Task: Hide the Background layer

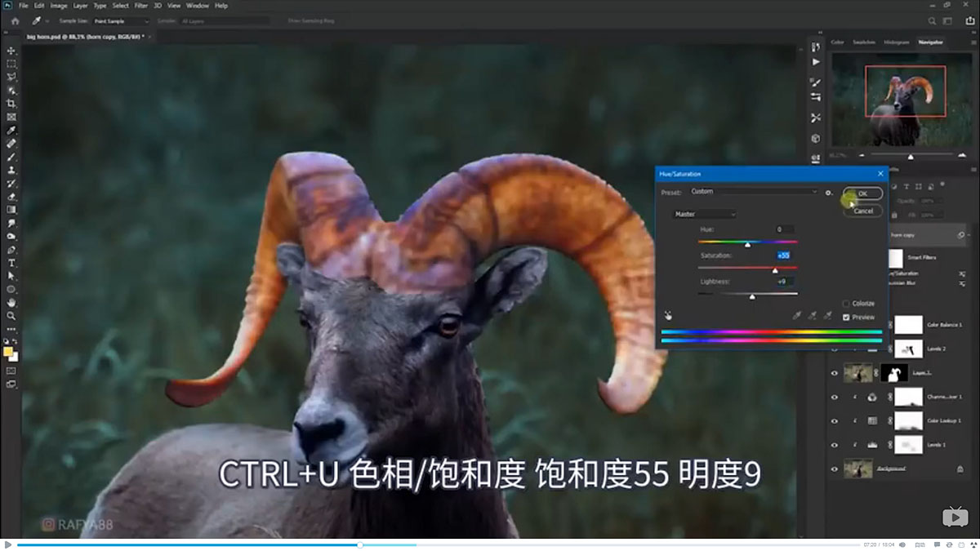Action: [834, 469]
